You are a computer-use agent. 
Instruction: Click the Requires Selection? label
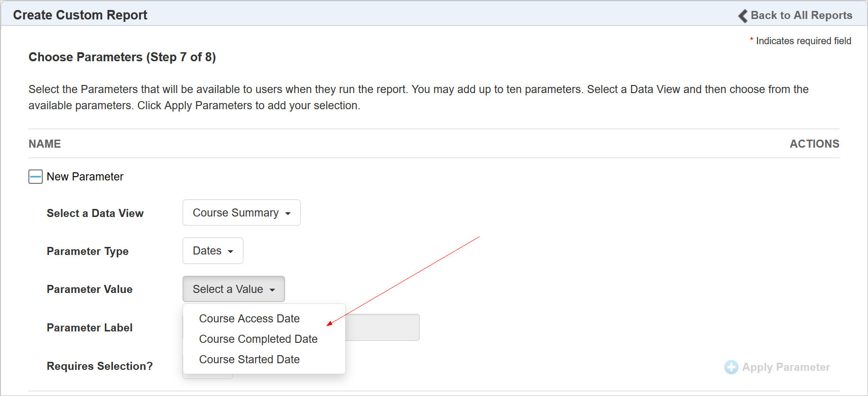(x=100, y=366)
